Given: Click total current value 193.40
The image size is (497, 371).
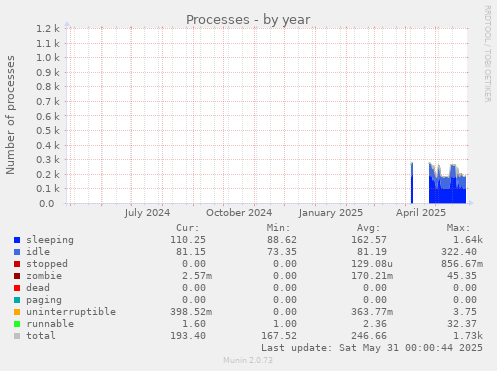Looking at the screenshot, I should (x=188, y=336).
